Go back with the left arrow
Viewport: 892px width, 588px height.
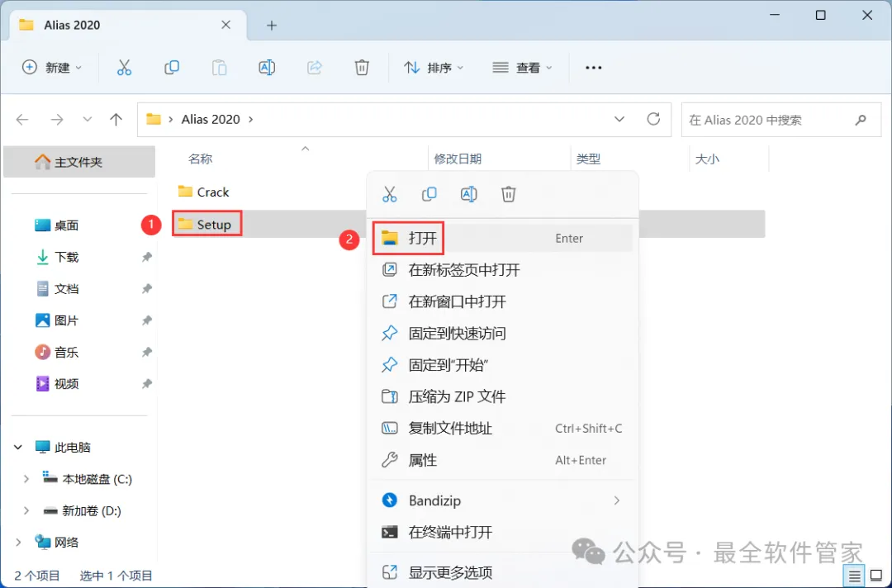click(22, 120)
